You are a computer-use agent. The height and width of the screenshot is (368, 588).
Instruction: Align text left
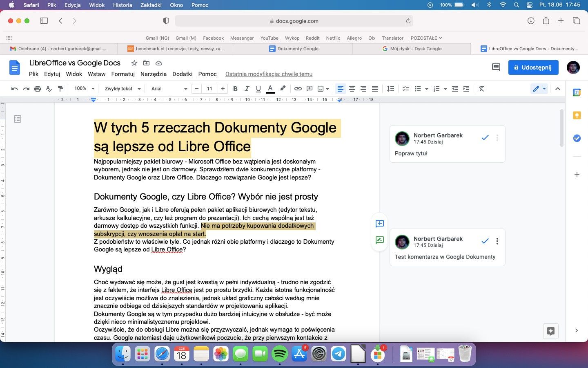click(x=340, y=89)
